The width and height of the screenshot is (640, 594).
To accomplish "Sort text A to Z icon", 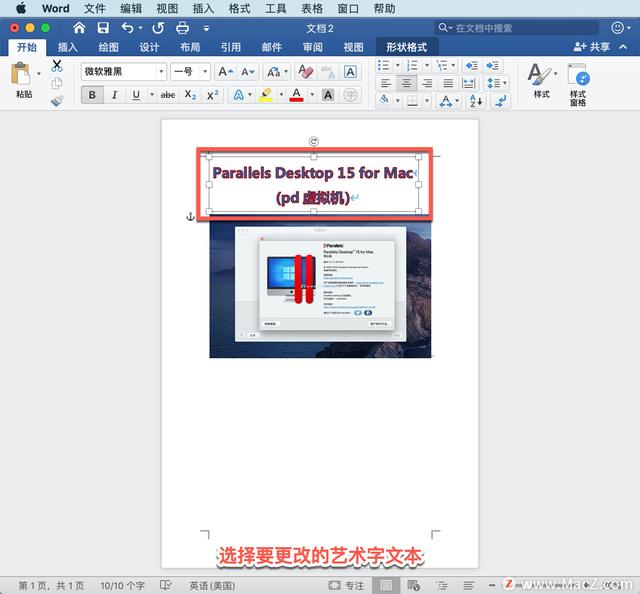I will 476,100.
